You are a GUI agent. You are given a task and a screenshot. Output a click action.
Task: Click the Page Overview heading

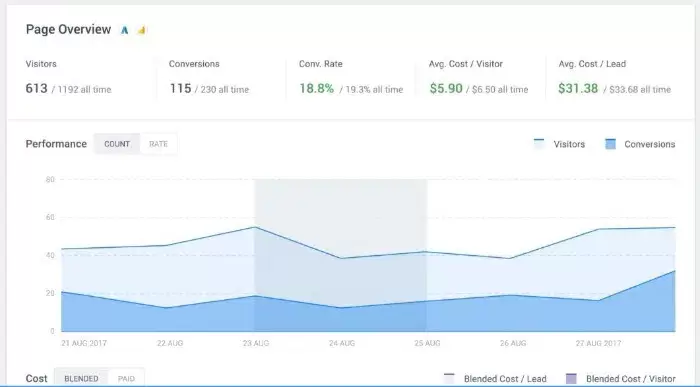point(68,29)
